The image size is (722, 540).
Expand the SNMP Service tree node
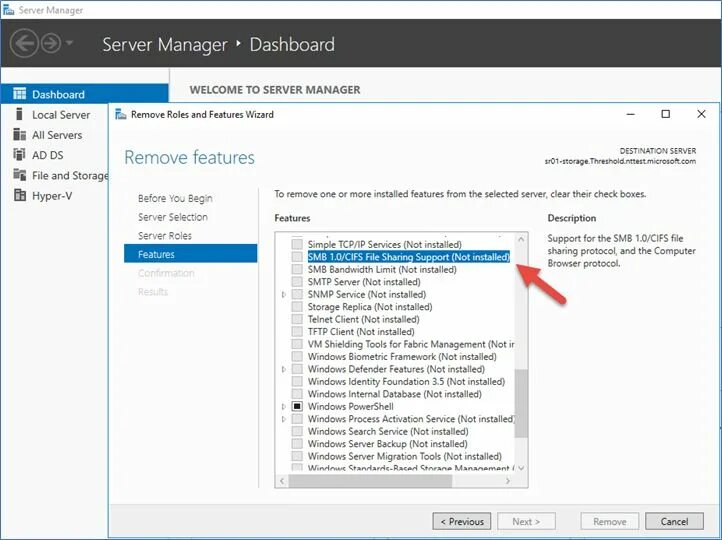(x=284, y=294)
